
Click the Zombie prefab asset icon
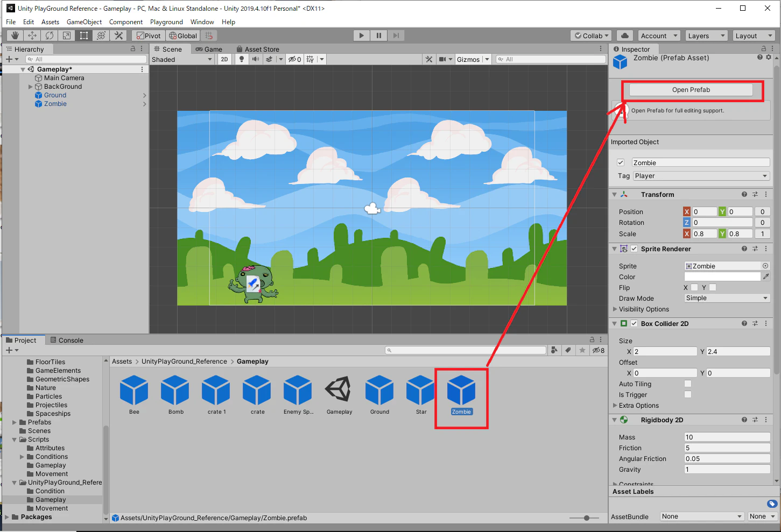click(461, 391)
